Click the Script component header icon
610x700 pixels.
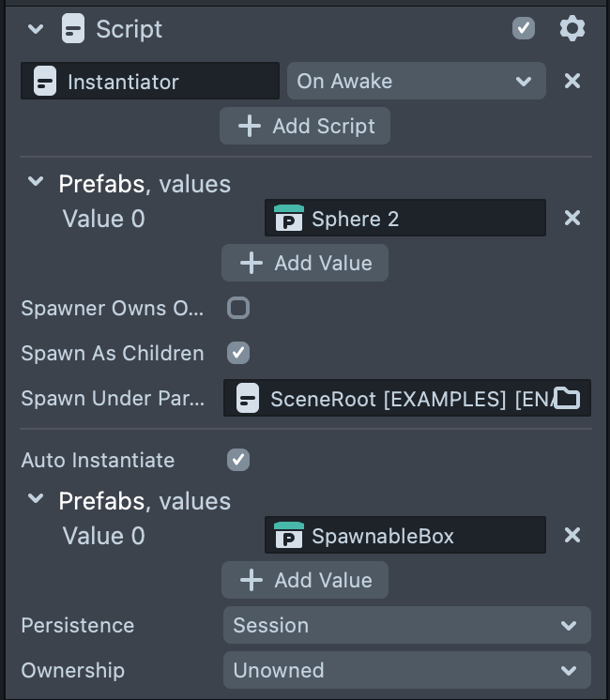[72, 29]
